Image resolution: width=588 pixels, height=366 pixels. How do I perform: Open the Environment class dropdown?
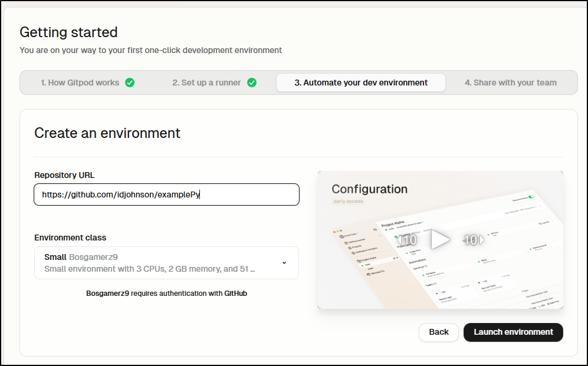pos(166,263)
